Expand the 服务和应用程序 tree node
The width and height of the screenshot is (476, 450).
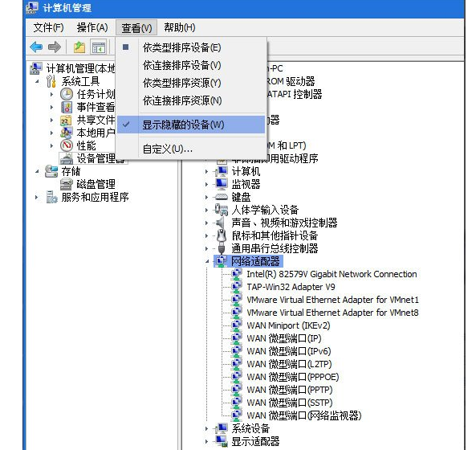coord(36,197)
